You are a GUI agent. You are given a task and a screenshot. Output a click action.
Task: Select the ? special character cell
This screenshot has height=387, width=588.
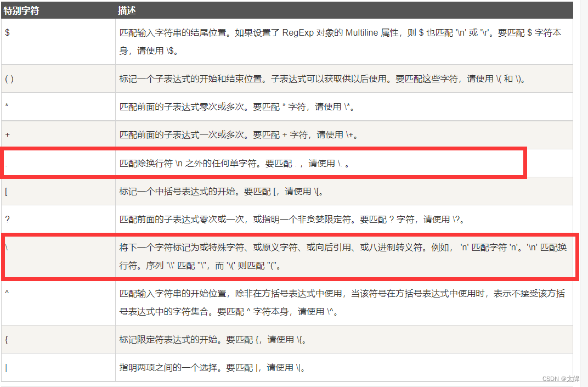click(x=58, y=219)
